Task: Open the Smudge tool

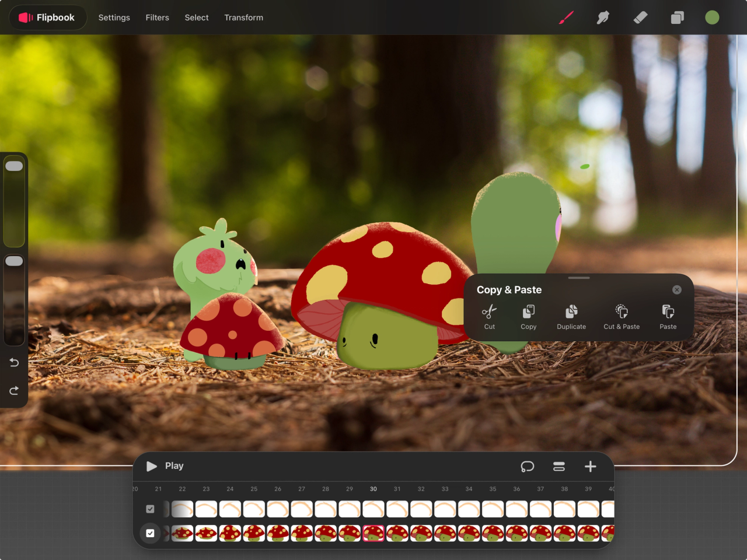Action: (x=602, y=17)
